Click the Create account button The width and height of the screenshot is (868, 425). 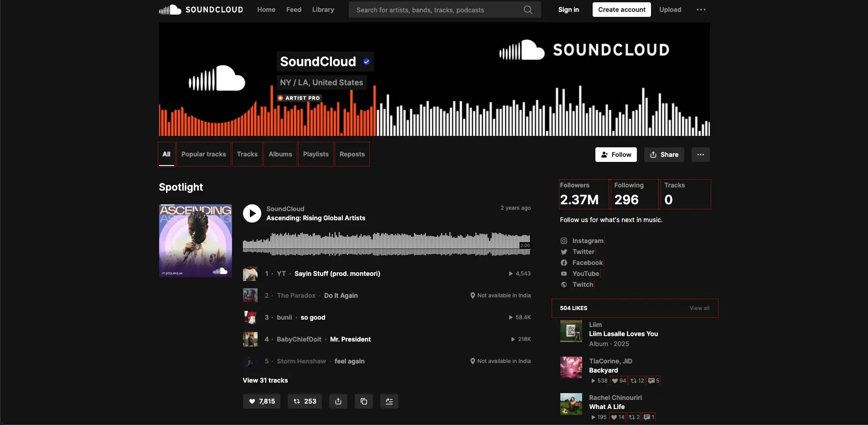[x=621, y=10]
